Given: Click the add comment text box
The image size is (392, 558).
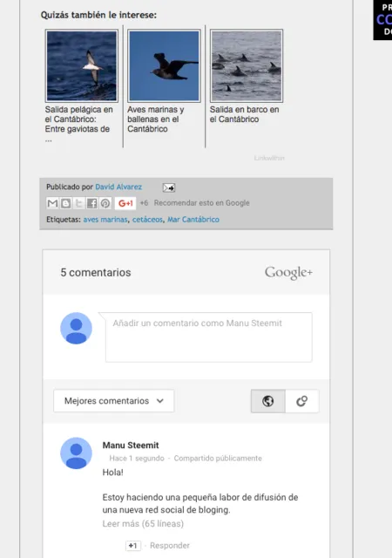Looking at the screenshot, I should tap(209, 337).
